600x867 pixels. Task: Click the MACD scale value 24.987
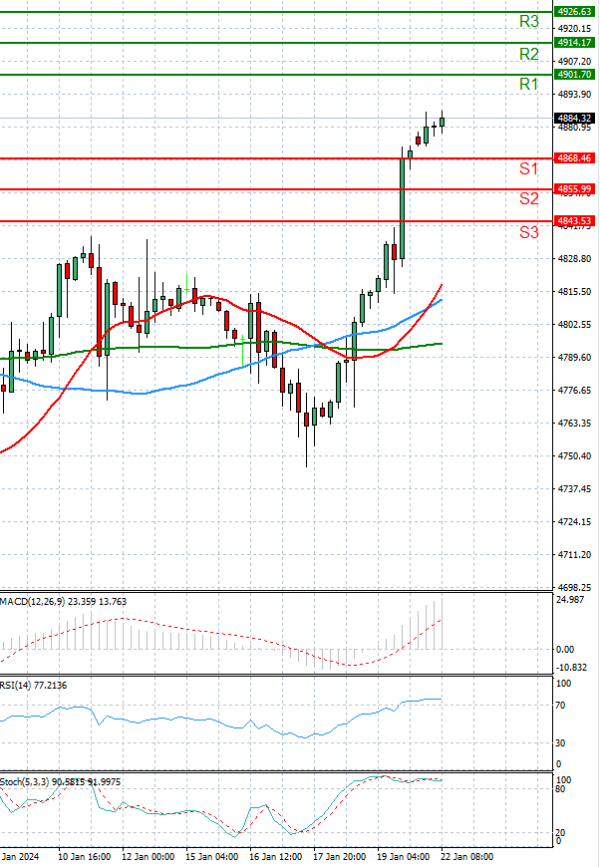coord(570,600)
